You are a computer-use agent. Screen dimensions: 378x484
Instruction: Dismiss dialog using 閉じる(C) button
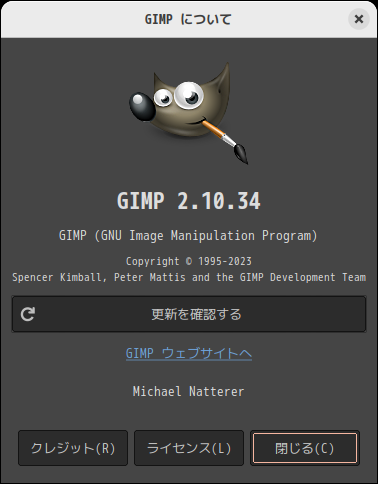click(x=305, y=448)
